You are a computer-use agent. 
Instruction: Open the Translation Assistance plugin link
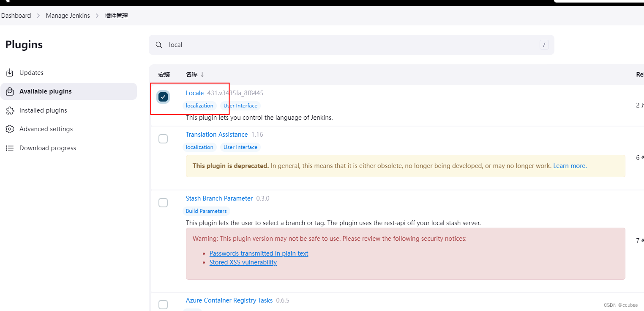(217, 135)
